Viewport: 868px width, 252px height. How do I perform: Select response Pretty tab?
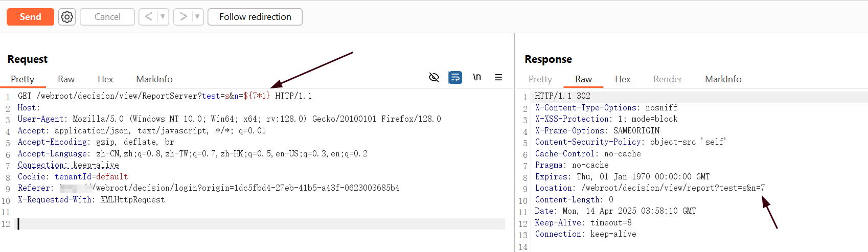pos(540,79)
